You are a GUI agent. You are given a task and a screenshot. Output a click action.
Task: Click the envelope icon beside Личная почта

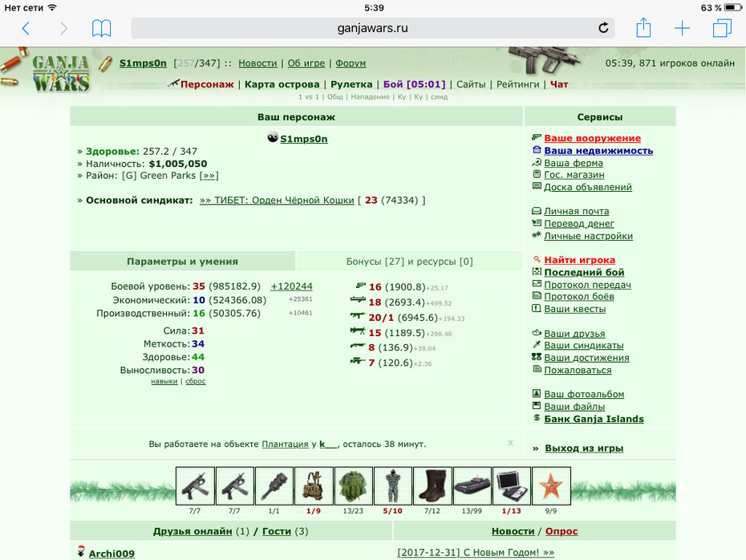pos(537,211)
